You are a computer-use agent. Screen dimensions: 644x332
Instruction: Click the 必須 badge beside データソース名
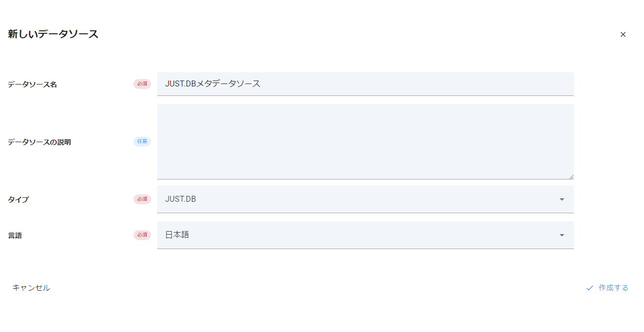point(142,84)
